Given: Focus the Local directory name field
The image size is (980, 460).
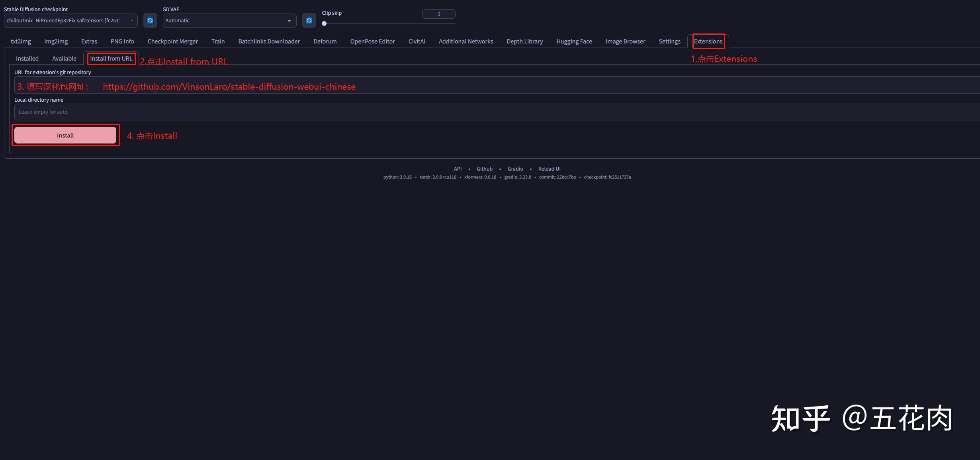Looking at the screenshot, I should pos(494,112).
